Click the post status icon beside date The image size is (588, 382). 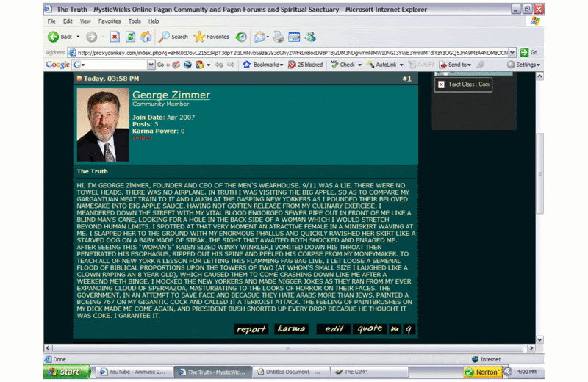[x=79, y=79]
